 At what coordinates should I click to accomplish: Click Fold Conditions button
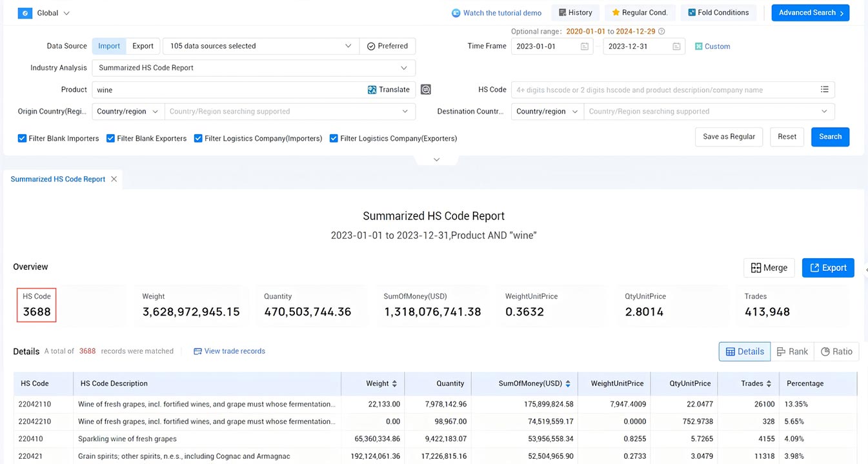(718, 12)
